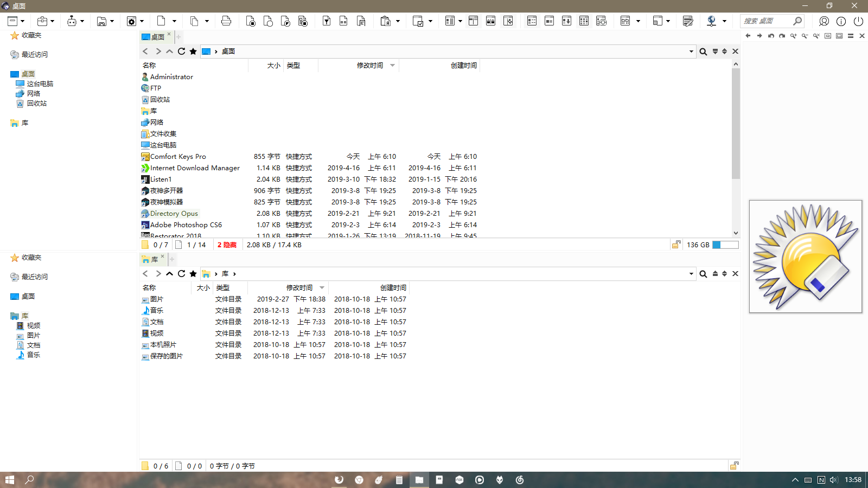Click the globe FTP icon in toolbar
Image resolution: width=868 pixels, height=488 pixels.
pyautogui.click(x=711, y=21)
